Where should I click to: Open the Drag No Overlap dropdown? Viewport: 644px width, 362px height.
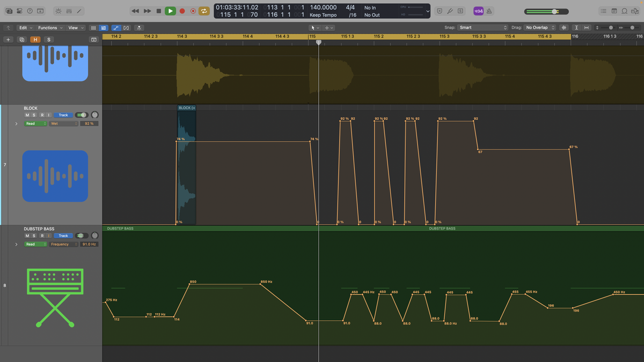tap(539, 27)
